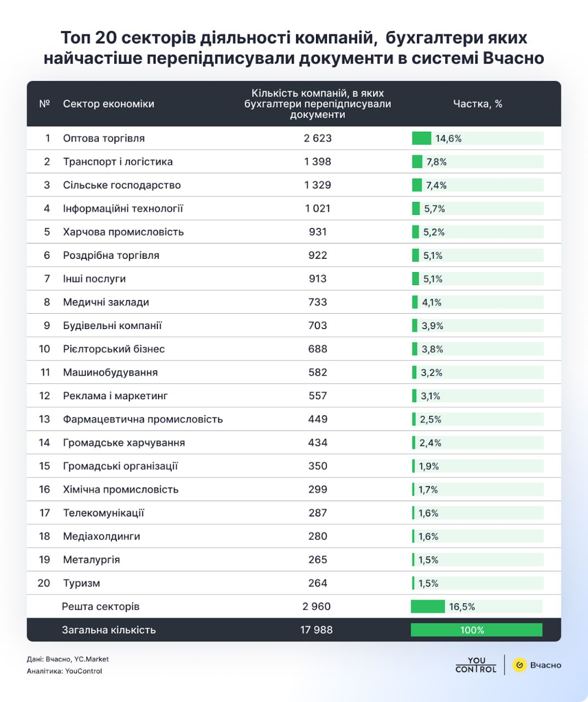
Task: Click the Дані: Вчасно, YC.Market source note
Action: click(x=67, y=659)
